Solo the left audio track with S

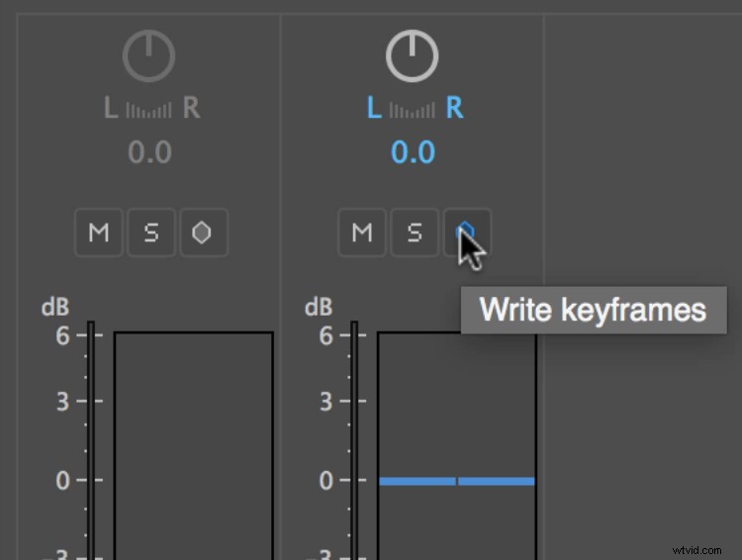coord(151,233)
